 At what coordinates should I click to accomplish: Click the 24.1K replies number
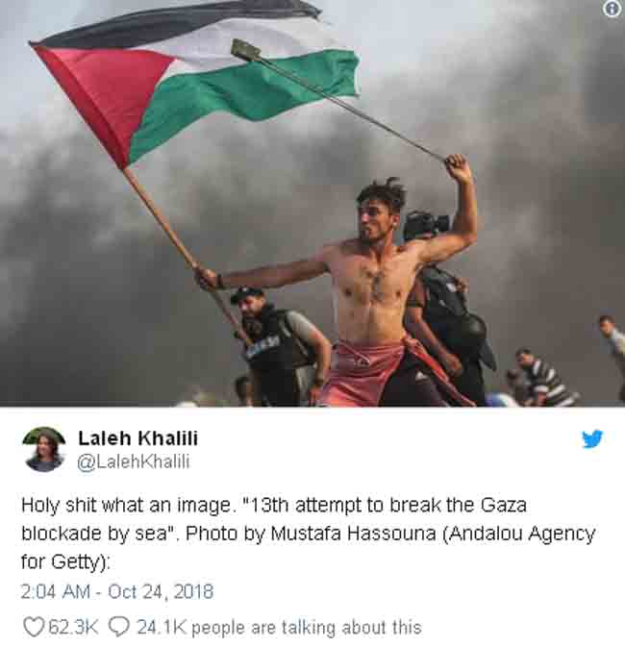162,628
